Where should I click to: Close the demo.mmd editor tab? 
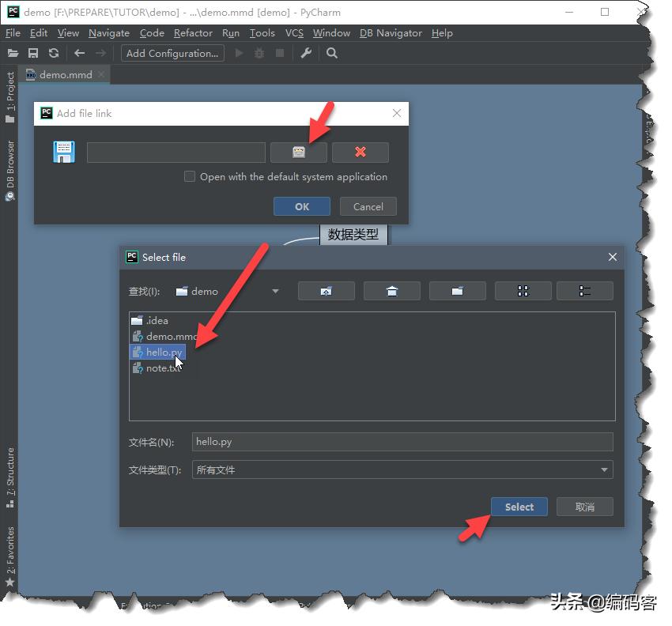point(101,74)
